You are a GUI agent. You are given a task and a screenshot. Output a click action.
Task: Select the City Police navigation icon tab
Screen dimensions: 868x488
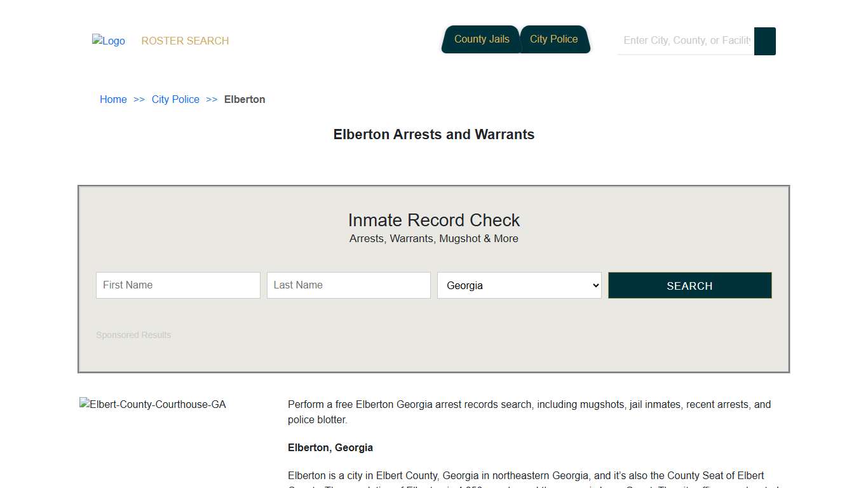(x=554, y=39)
